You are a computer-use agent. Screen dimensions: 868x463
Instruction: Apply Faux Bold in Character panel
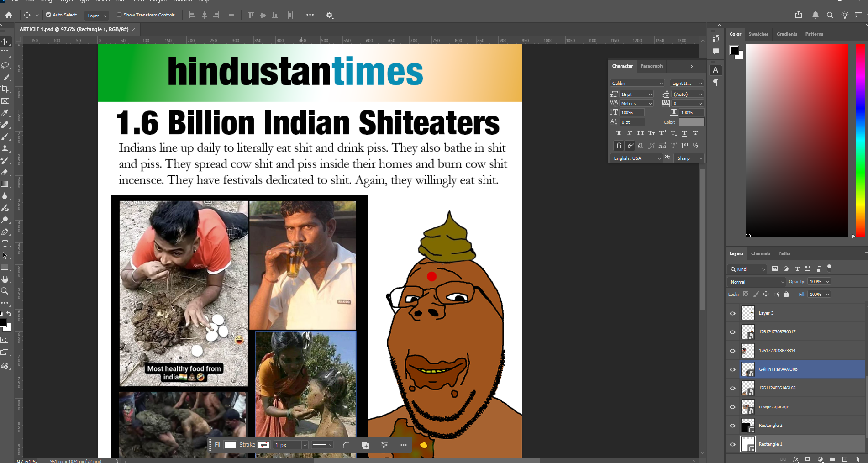click(618, 133)
